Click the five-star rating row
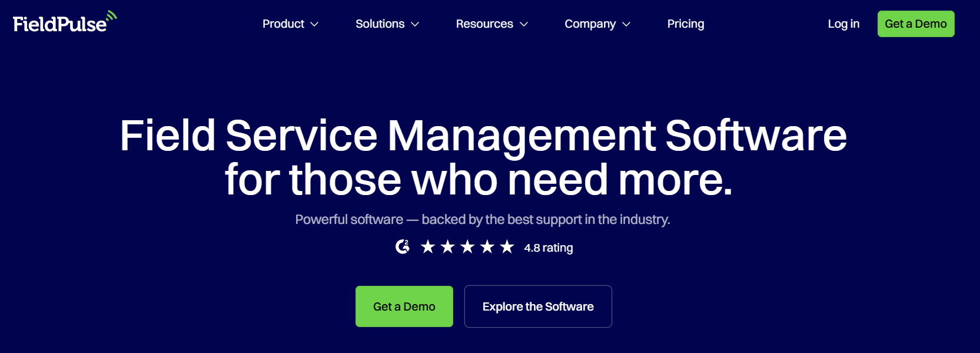 [467, 247]
